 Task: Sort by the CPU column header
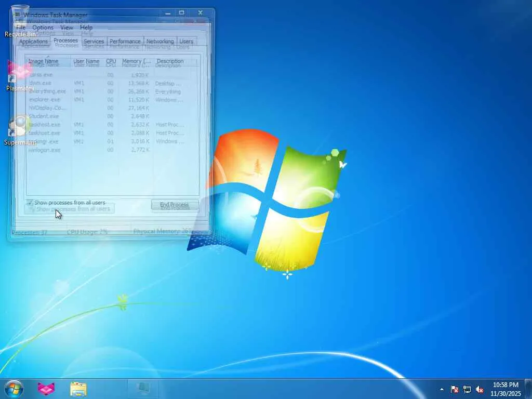(111, 61)
